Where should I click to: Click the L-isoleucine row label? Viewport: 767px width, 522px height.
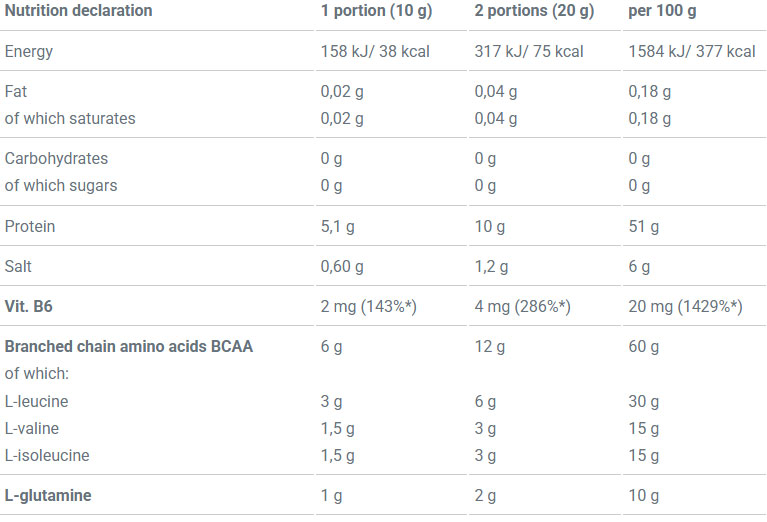tap(47, 455)
